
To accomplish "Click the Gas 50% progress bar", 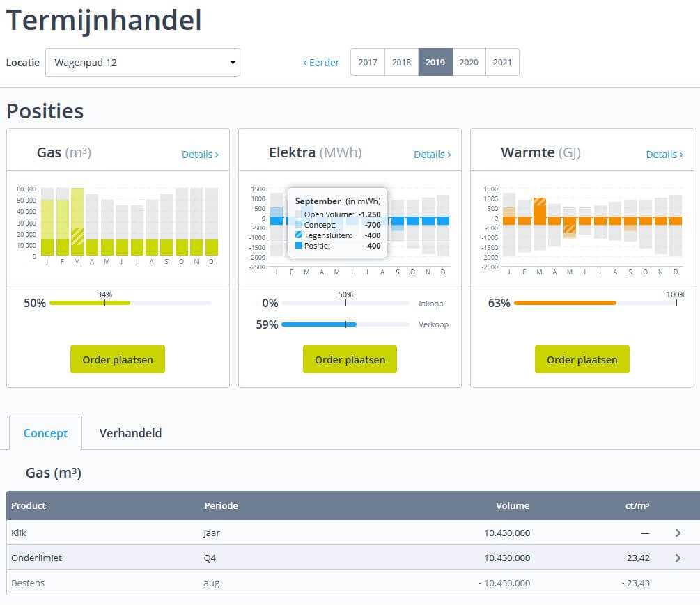I will point(130,303).
